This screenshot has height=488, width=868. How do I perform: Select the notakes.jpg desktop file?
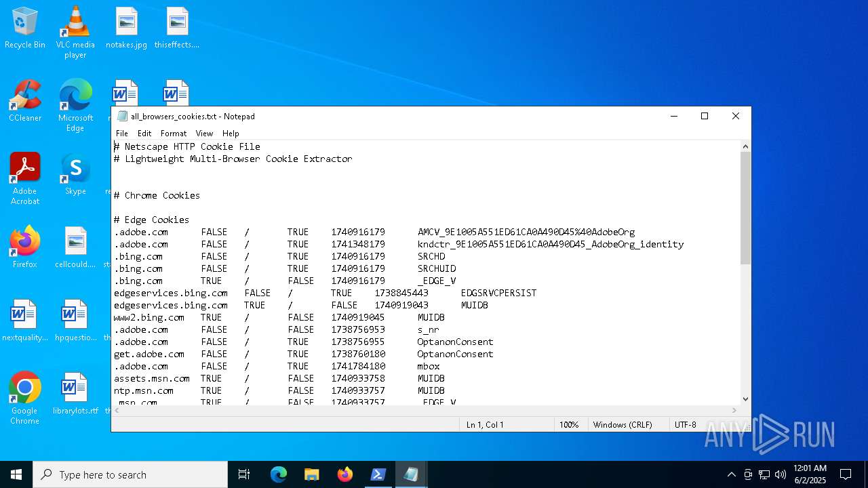[x=126, y=28]
